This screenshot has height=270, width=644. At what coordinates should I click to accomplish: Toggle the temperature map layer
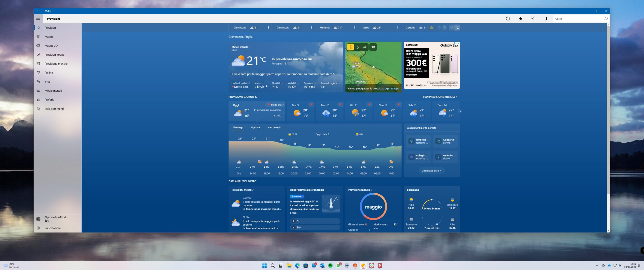[350, 47]
